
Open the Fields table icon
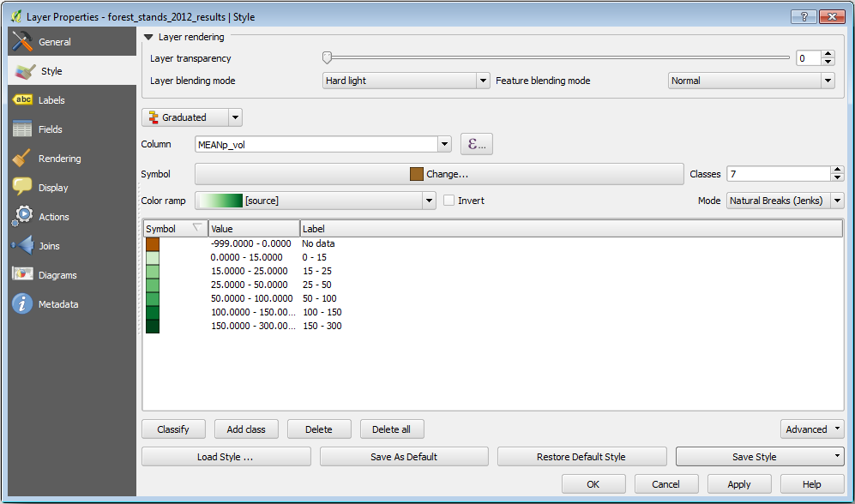(23, 129)
